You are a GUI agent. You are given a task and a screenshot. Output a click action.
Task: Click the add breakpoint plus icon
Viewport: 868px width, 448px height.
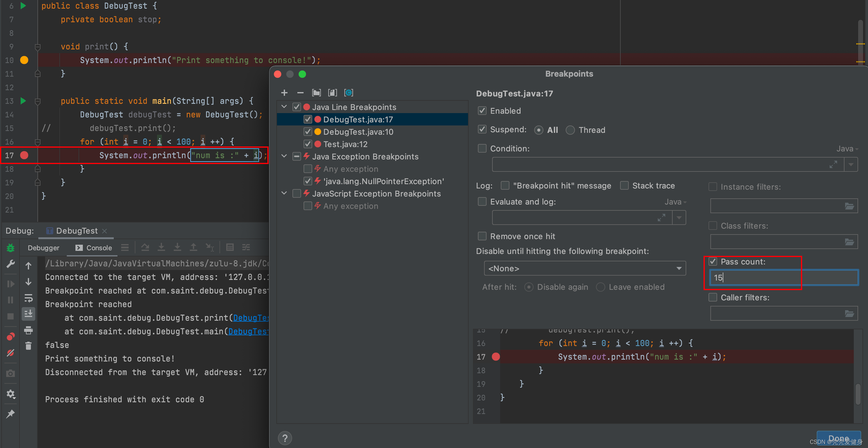(x=284, y=93)
